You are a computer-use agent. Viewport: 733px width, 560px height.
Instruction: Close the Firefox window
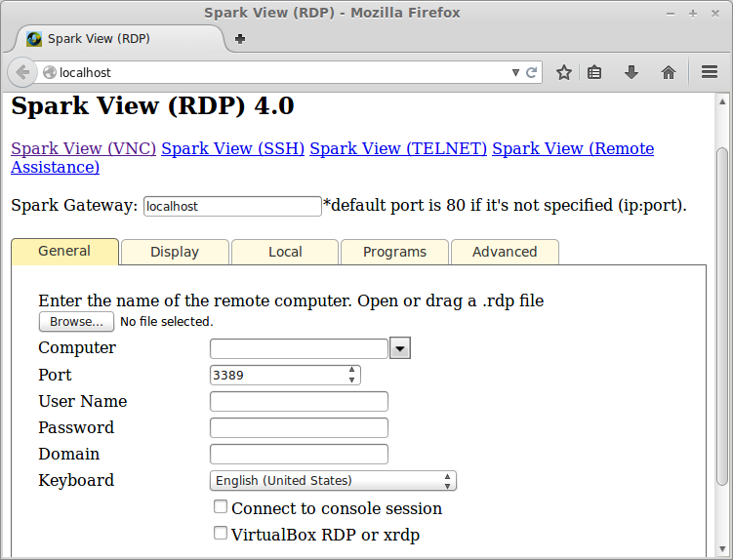pos(714,14)
